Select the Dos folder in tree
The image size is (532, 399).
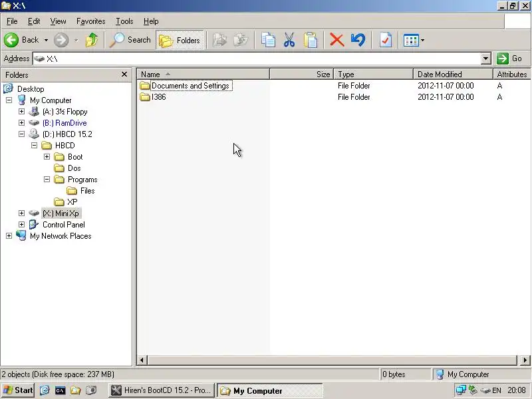[74, 168]
